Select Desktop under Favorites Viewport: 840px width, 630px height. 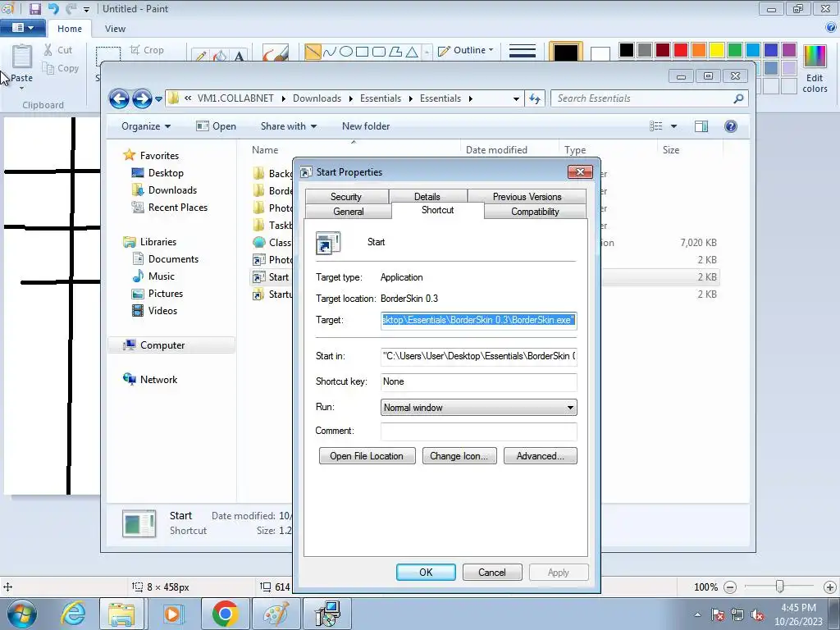166,173
